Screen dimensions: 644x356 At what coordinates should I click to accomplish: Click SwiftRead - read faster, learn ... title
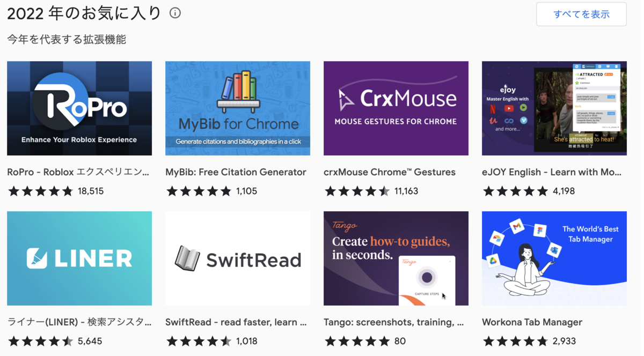coord(236,322)
